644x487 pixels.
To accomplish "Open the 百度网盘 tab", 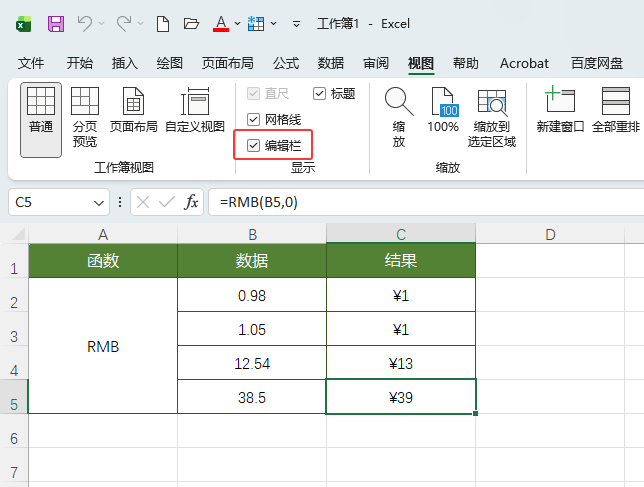I will (597, 63).
